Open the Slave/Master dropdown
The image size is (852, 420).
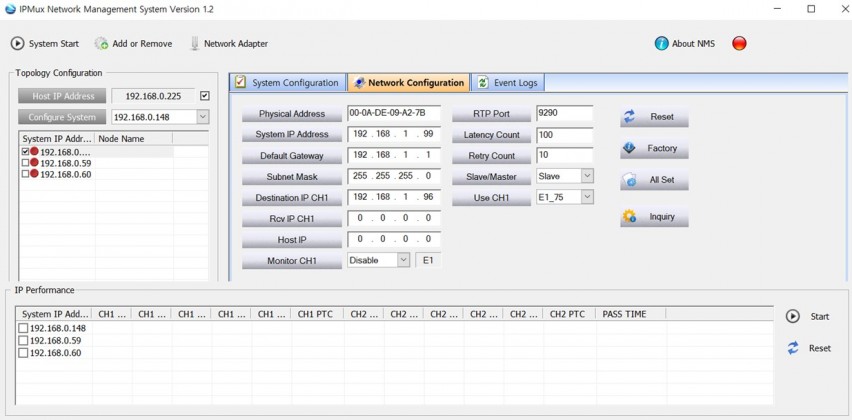[x=587, y=176]
